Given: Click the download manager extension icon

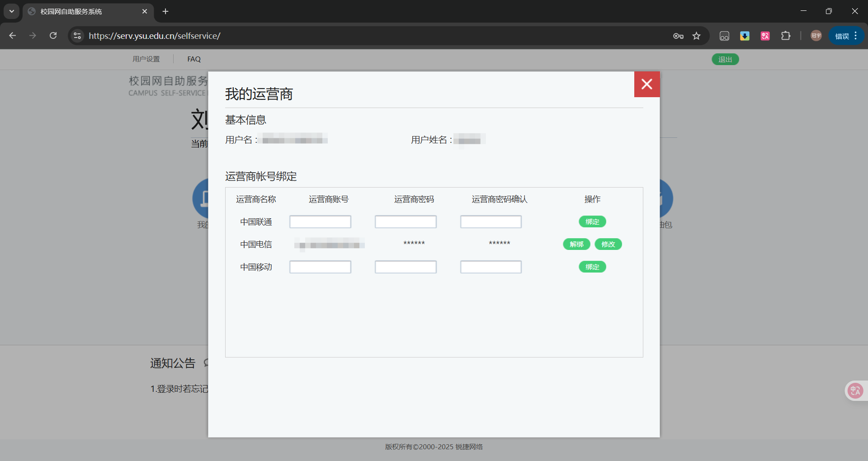Looking at the screenshot, I should [x=744, y=36].
